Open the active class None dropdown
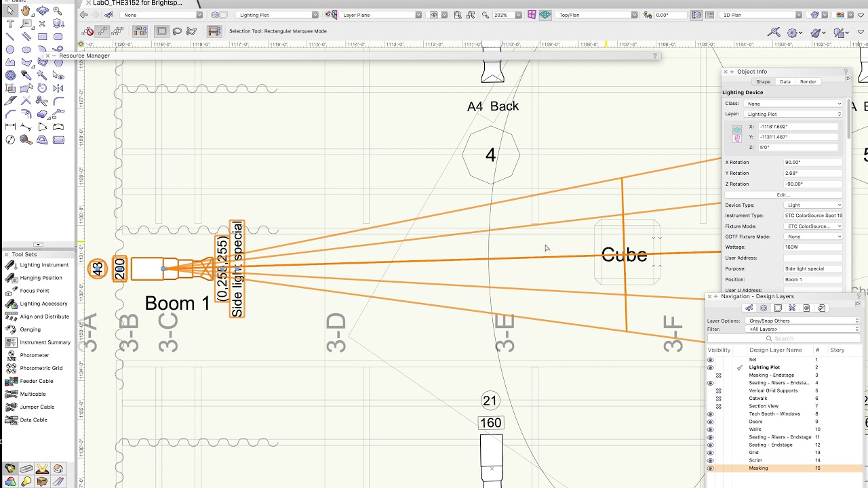The width and height of the screenshot is (868, 488). point(162,15)
